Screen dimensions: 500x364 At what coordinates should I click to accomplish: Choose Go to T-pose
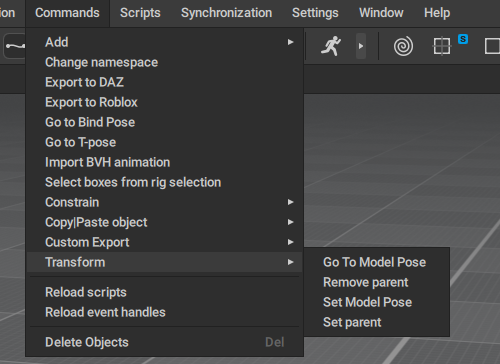point(164,142)
